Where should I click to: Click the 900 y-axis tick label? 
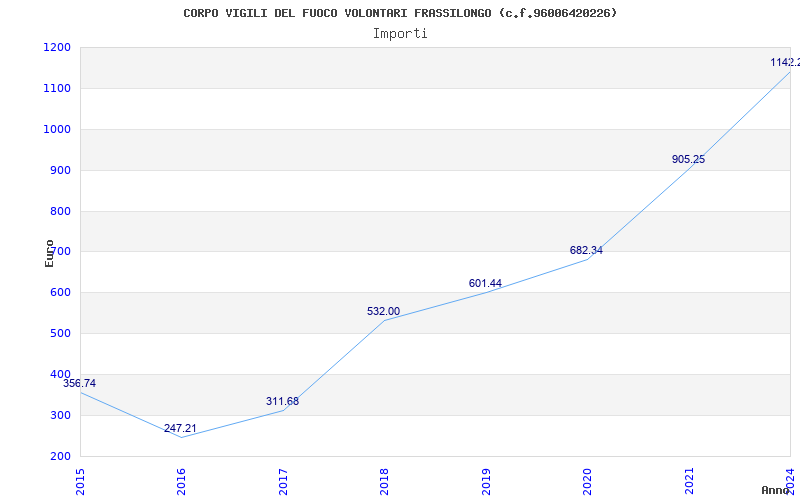tap(60, 170)
